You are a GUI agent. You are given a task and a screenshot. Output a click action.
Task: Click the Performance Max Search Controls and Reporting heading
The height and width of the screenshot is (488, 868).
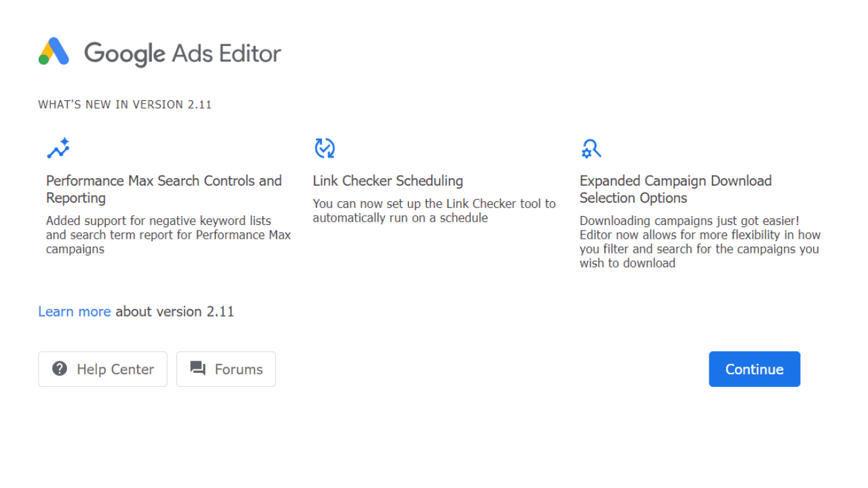(x=164, y=189)
